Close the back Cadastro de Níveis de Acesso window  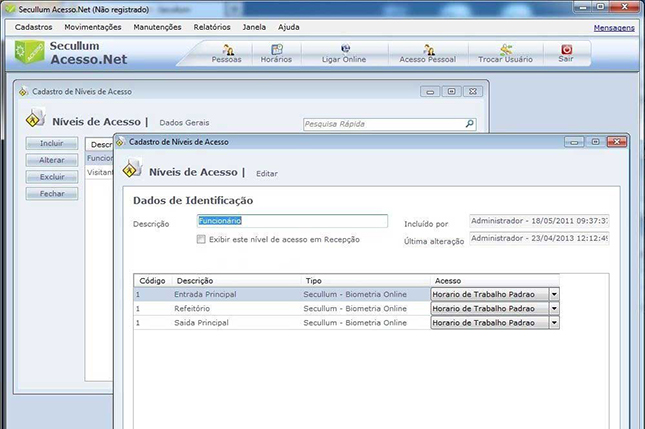pos(473,92)
